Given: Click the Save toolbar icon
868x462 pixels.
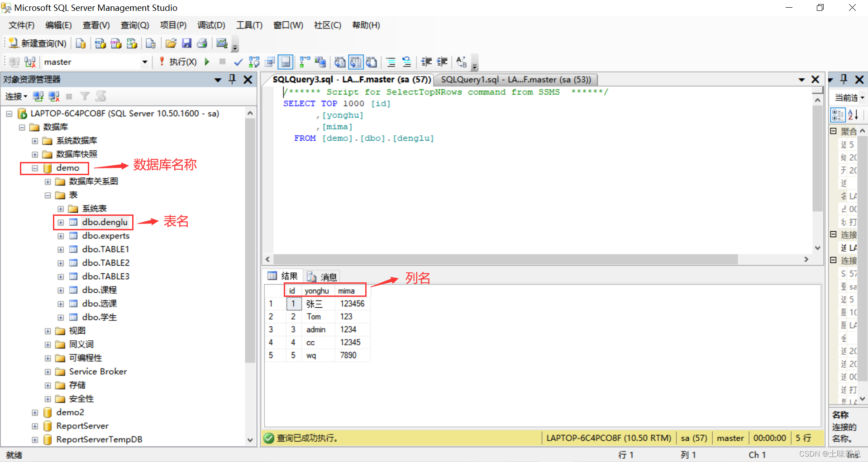Looking at the screenshot, I should [187, 43].
